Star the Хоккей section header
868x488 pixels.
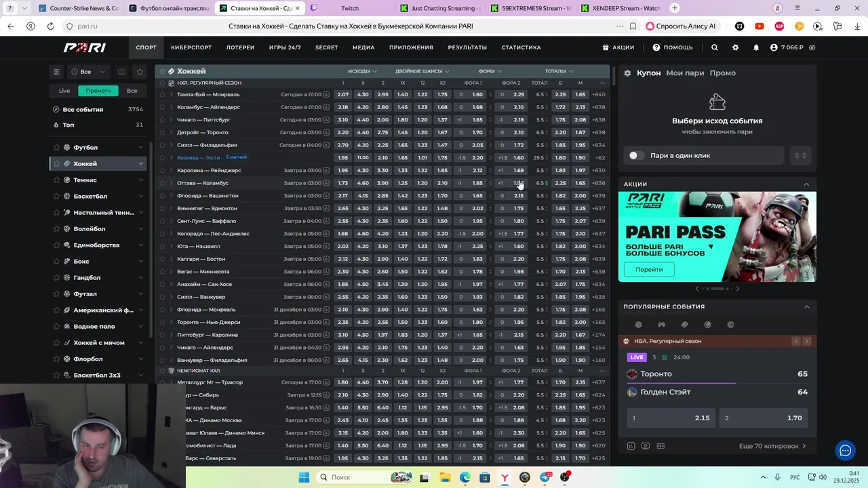(162, 71)
